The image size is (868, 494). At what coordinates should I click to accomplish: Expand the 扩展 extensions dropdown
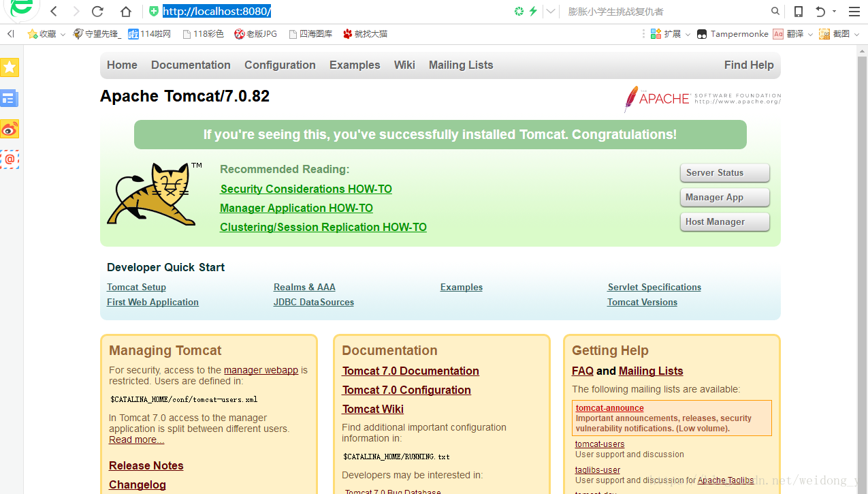[x=688, y=34]
